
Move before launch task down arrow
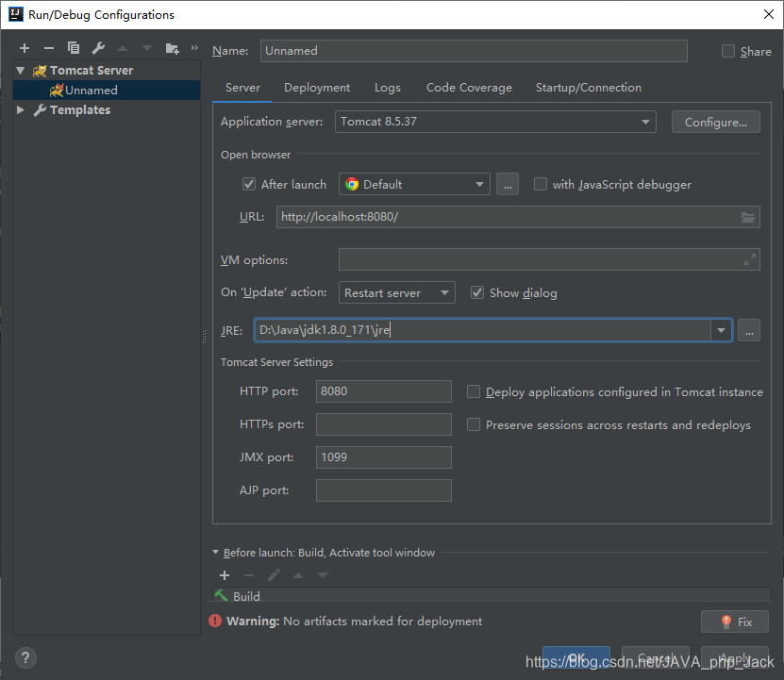click(323, 575)
